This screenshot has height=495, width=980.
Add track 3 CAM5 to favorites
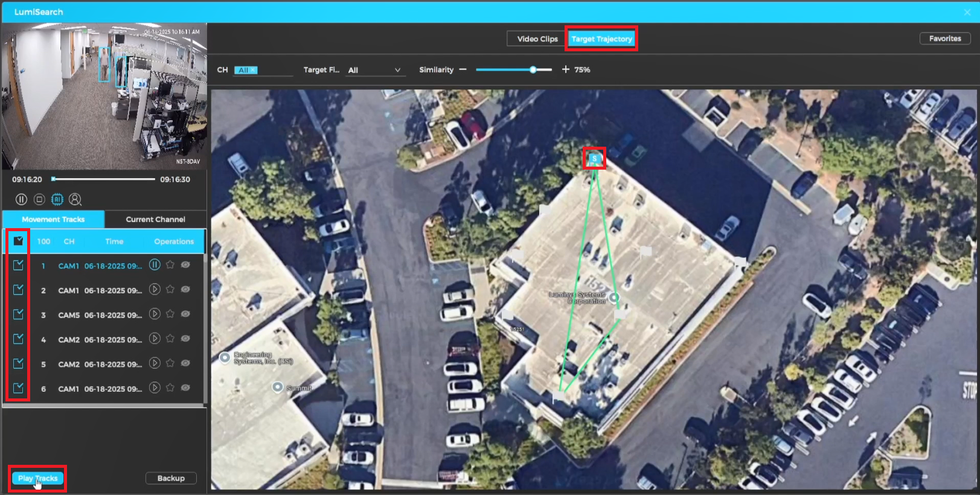click(x=170, y=314)
